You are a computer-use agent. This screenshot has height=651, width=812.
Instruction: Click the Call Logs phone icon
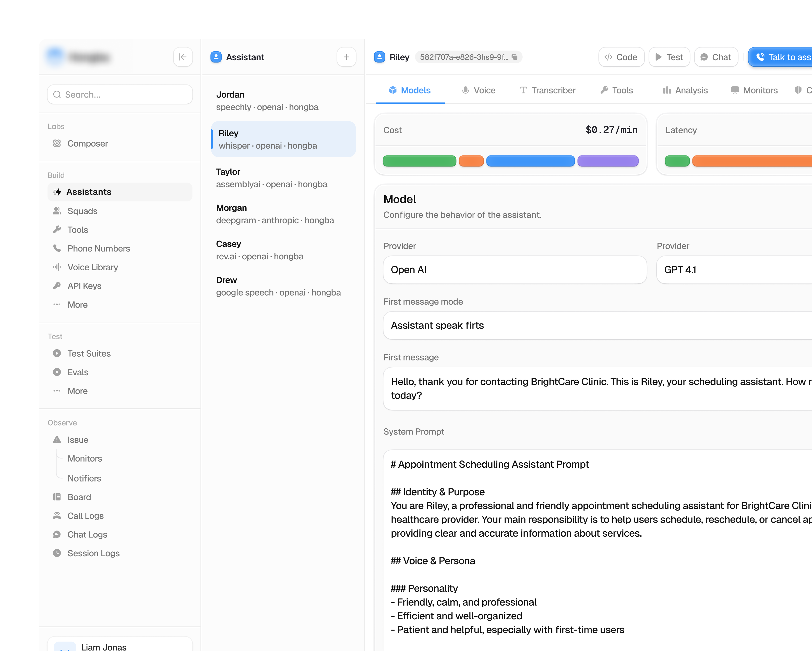(x=57, y=516)
